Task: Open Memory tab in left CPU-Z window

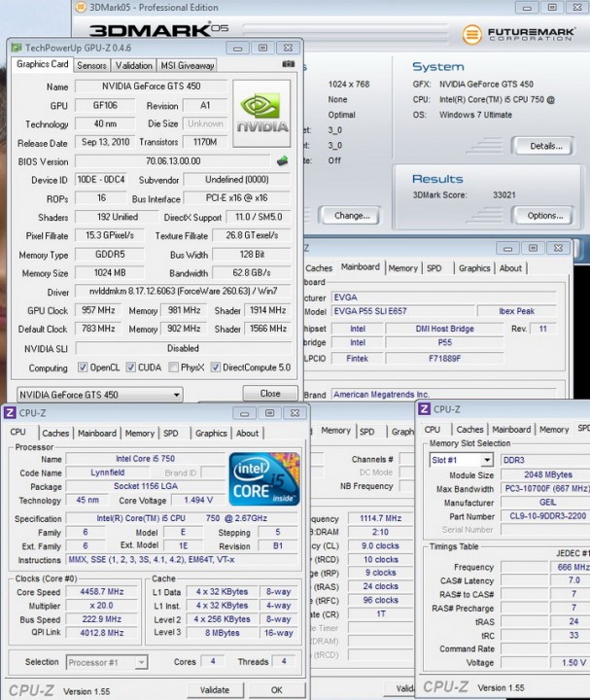Action: [x=139, y=433]
